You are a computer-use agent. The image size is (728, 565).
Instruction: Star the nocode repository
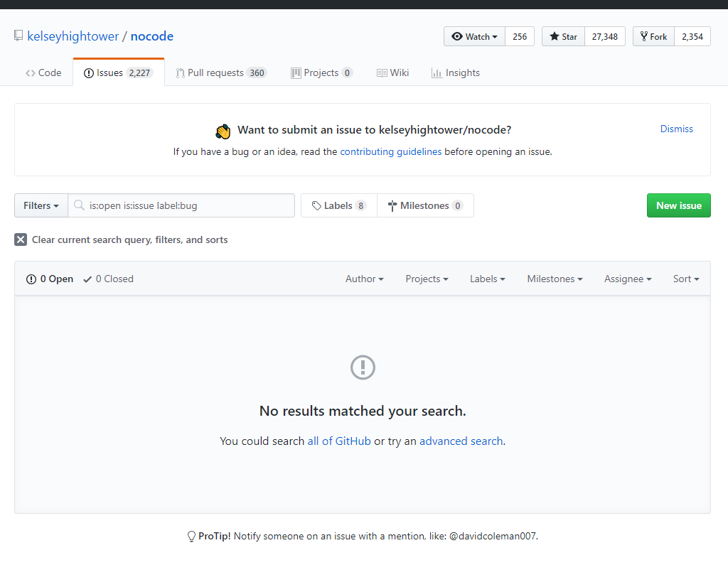[562, 36]
